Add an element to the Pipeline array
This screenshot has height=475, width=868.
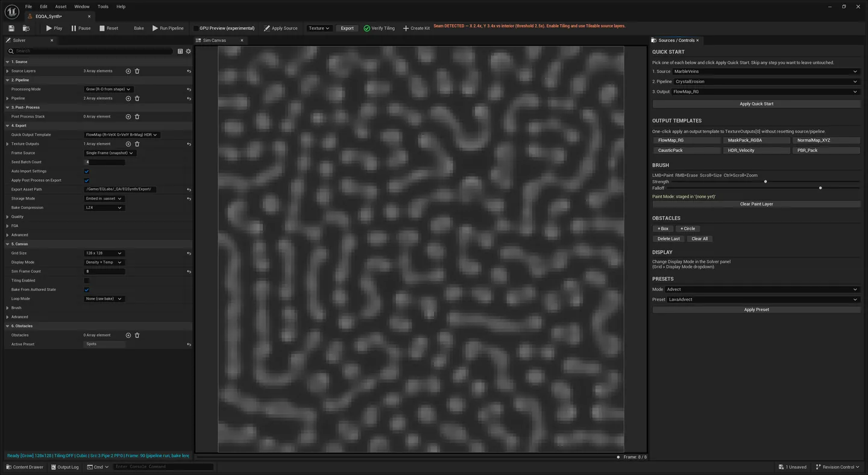pos(128,98)
